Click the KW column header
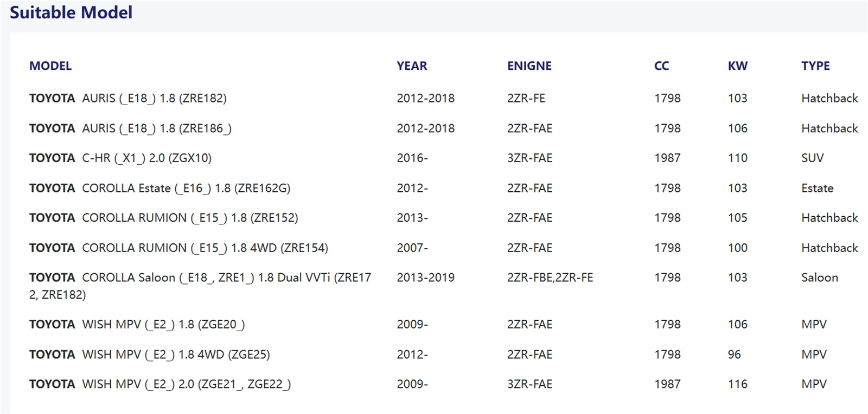The width and height of the screenshot is (868, 414). pyautogui.click(x=737, y=66)
